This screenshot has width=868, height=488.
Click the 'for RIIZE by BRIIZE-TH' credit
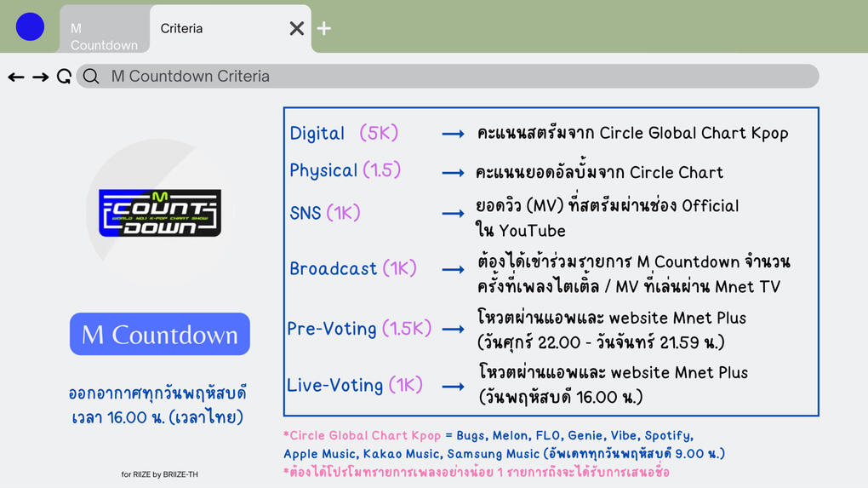pos(159,474)
